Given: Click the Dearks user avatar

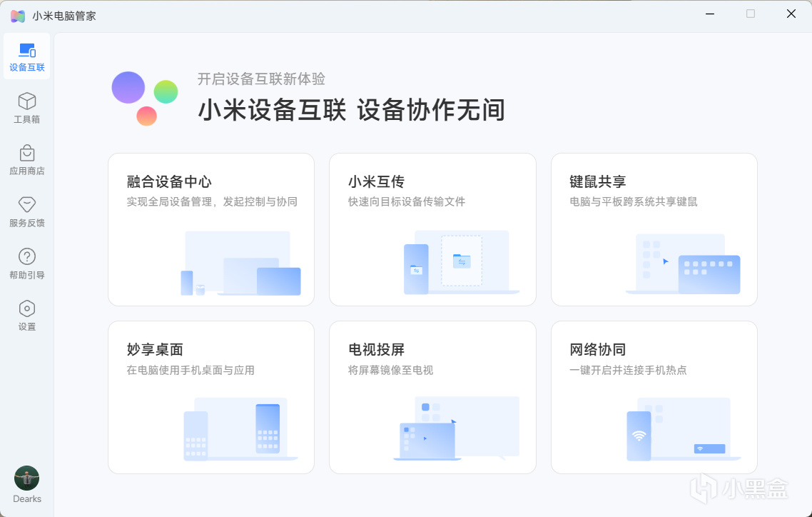Looking at the screenshot, I should pyautogui.click(x=27, y=478).
